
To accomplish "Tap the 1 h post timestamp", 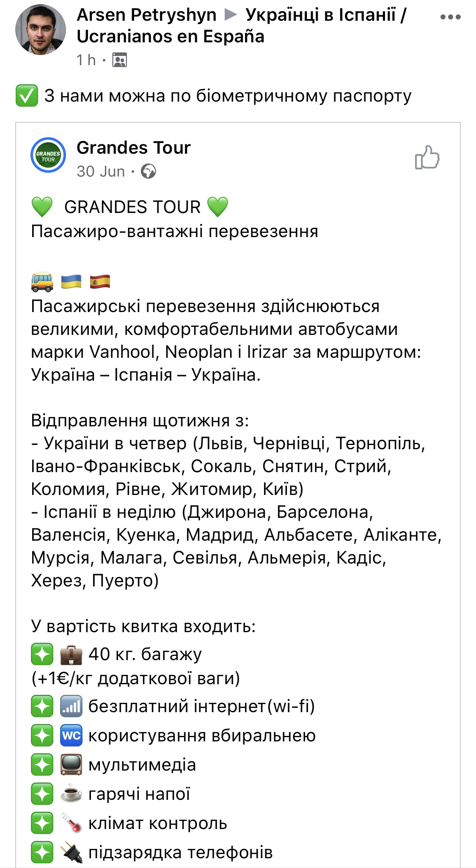I will point(86,60).
